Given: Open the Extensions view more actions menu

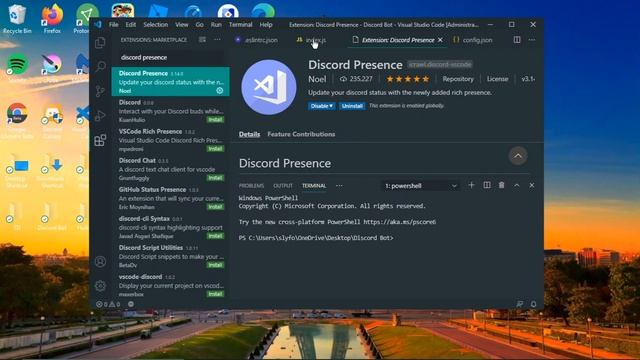Looking at the screenshot, I should [x=217, y=40].
